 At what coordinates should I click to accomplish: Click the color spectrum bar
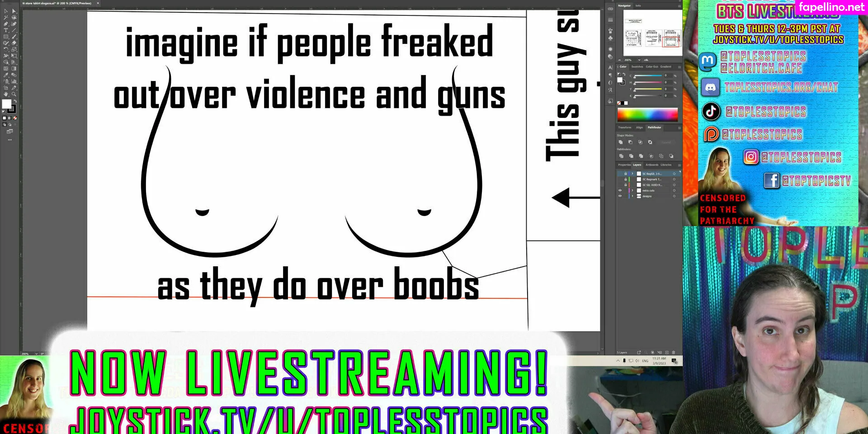point(647,115)
